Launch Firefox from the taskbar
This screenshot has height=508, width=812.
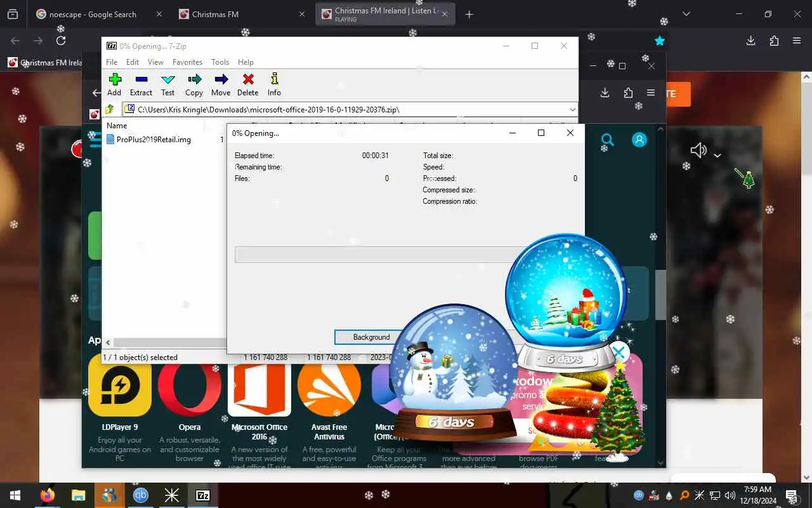coord(47,495)
